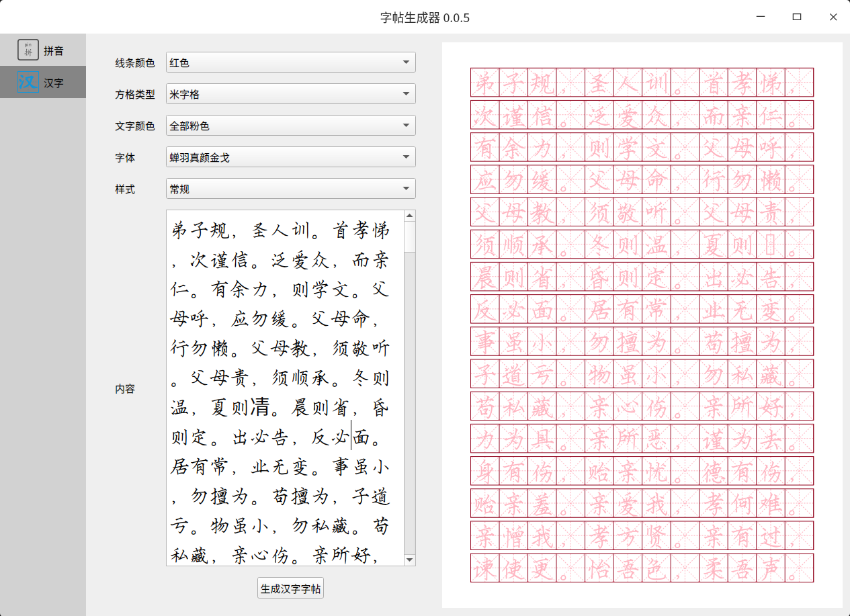850x616 pixels.
Task: Open the 文字颜色 dropdown showing 全部粉色
Action: (290, 125)
